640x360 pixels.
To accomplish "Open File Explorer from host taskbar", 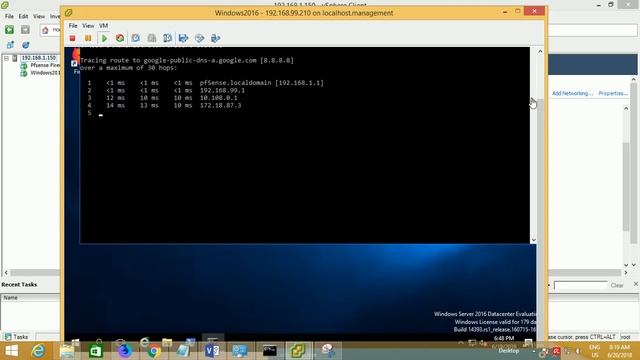I will point(67,351).
